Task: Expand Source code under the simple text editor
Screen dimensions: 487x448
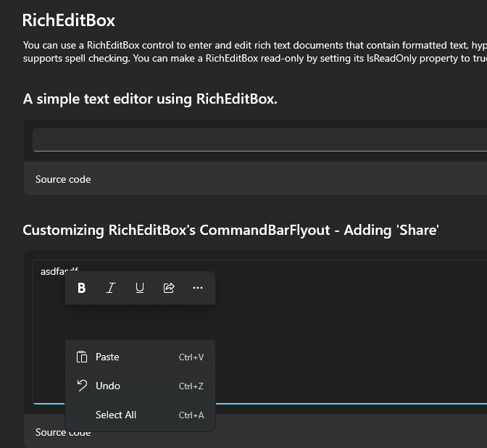Action: (x=255, y=179)
